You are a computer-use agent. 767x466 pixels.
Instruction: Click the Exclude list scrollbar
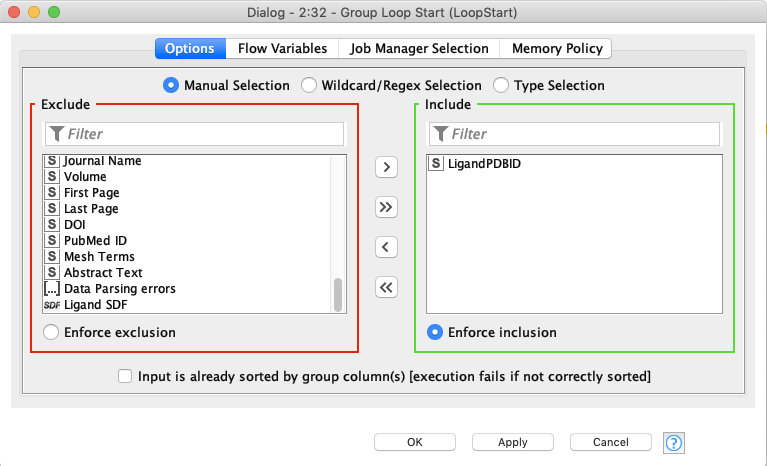(338, 293)
